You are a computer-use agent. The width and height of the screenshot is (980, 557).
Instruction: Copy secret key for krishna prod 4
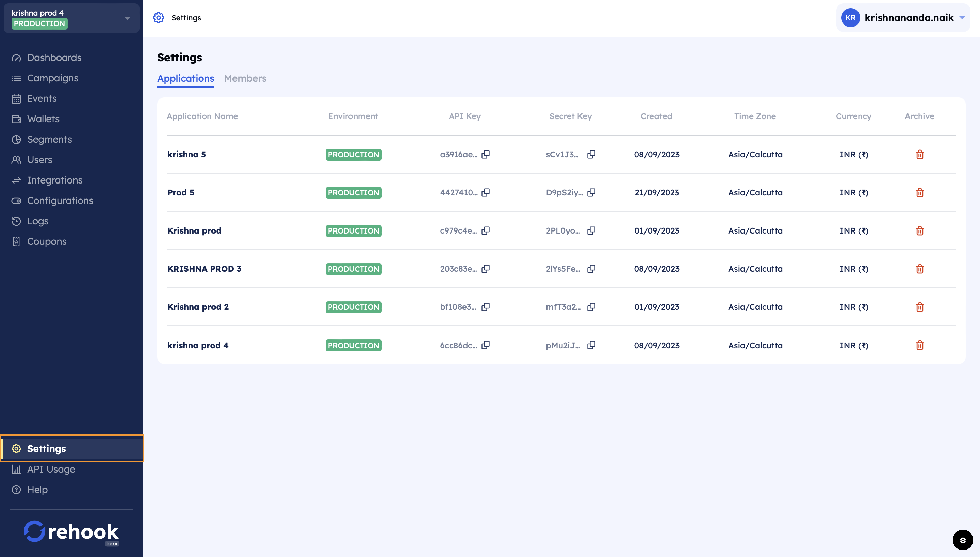(x=591, y=345)
